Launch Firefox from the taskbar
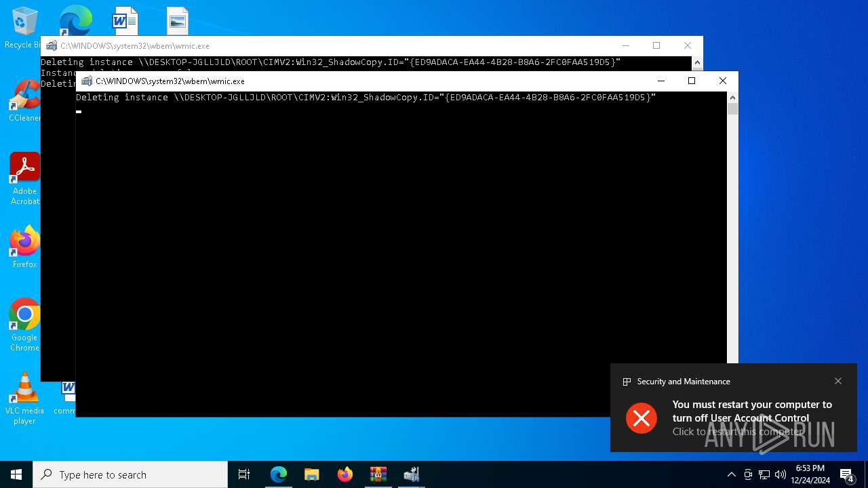Image resolution: width=868 pixels, height=488 pixels. tap(345, 474)
